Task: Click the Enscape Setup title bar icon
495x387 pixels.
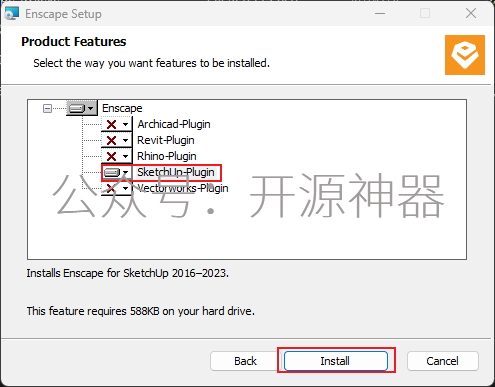Action: pyautogui.click(x=12, y=13)
